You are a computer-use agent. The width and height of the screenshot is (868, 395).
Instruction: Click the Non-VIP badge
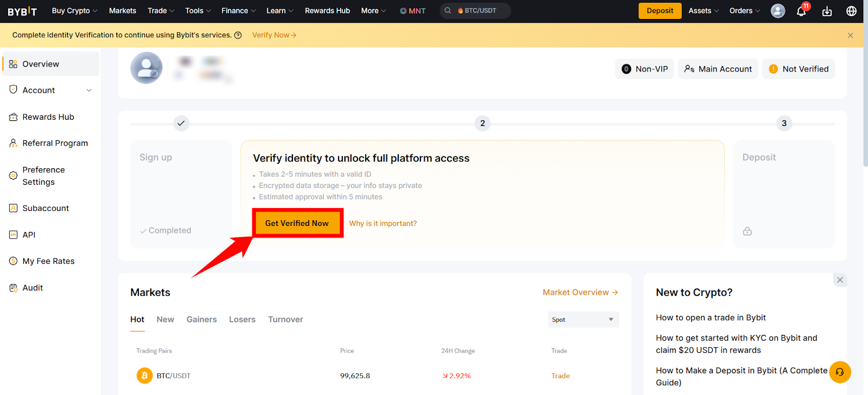pyautogui.click(x=644, y=69)
